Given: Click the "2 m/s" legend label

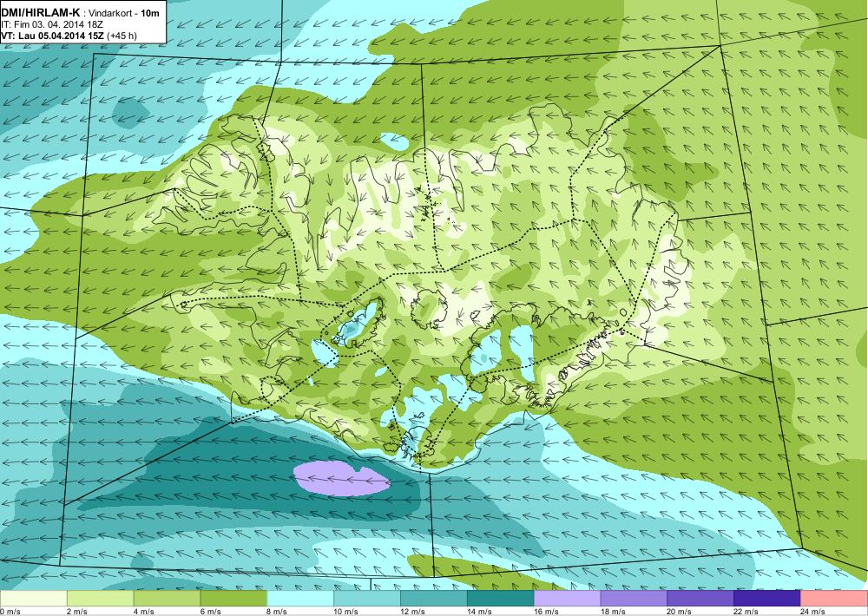Looking at the screenshot, I should 77,612.
